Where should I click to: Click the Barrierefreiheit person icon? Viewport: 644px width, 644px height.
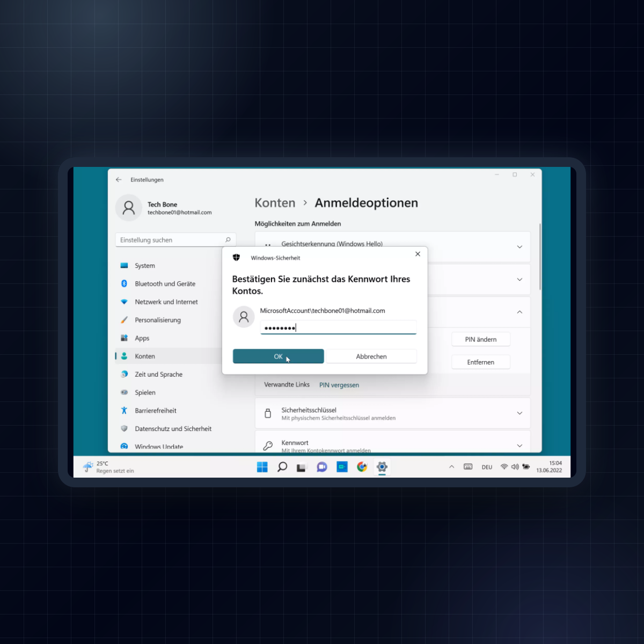[x=124, y=411]
